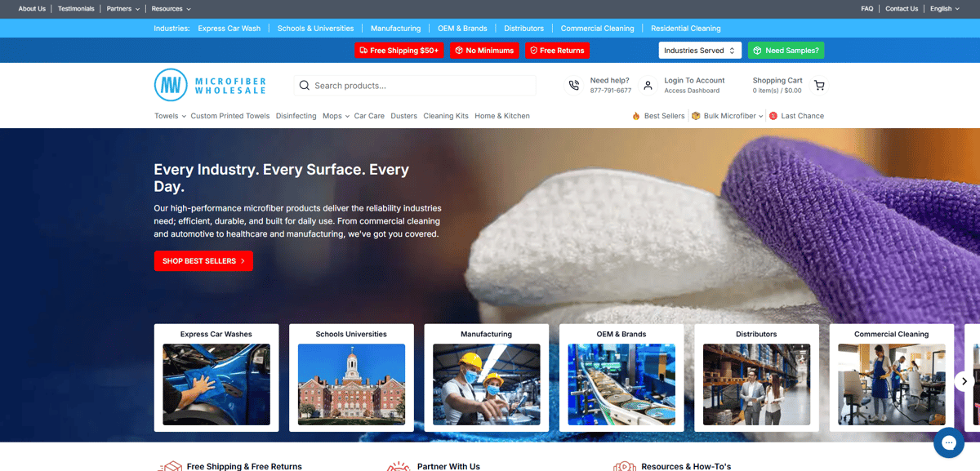Go to Car Care category
The height and width of the screenshot is (471, 980).
pyautogui.click(x=369, y=116)
